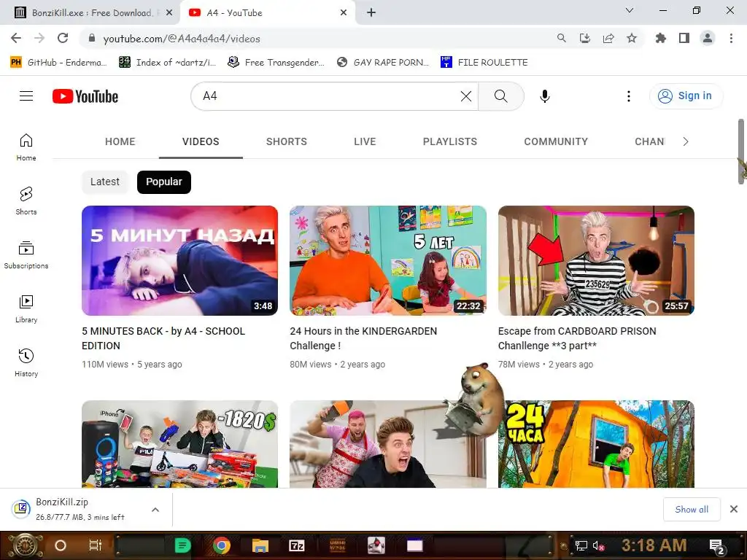
Task: Open History in the sidebar
Action: tap(26, 363)
